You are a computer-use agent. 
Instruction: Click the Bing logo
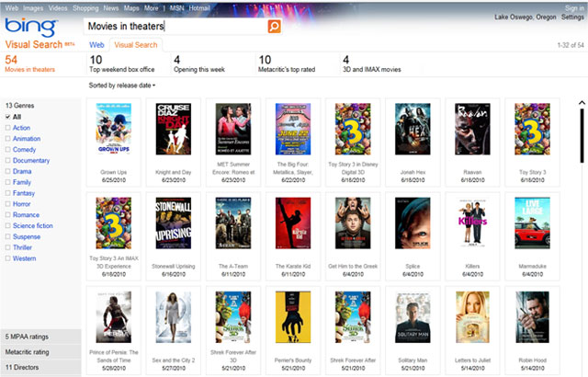[x=30, y=27]
